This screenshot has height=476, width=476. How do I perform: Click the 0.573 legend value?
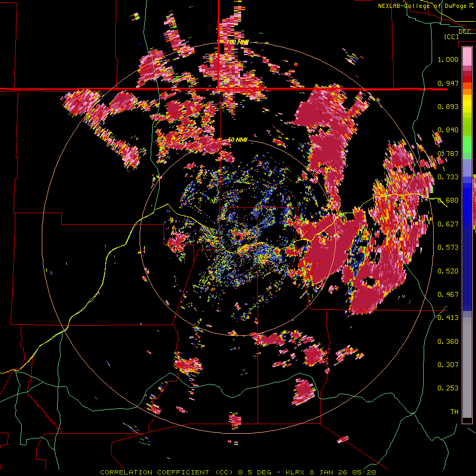(x=448, y=248)
